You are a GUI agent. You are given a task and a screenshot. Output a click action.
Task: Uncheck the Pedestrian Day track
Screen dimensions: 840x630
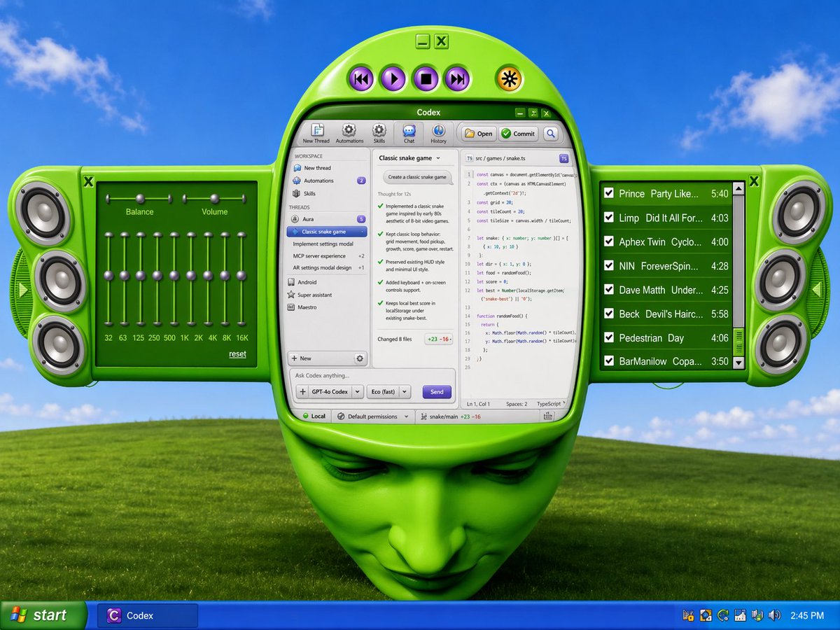click(x=609, y=337)
